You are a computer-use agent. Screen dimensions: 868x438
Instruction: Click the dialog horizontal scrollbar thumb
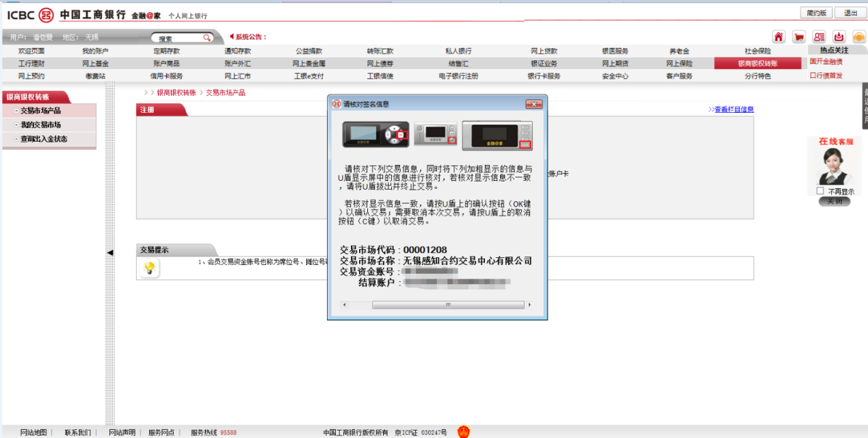[x=448, y=305]
